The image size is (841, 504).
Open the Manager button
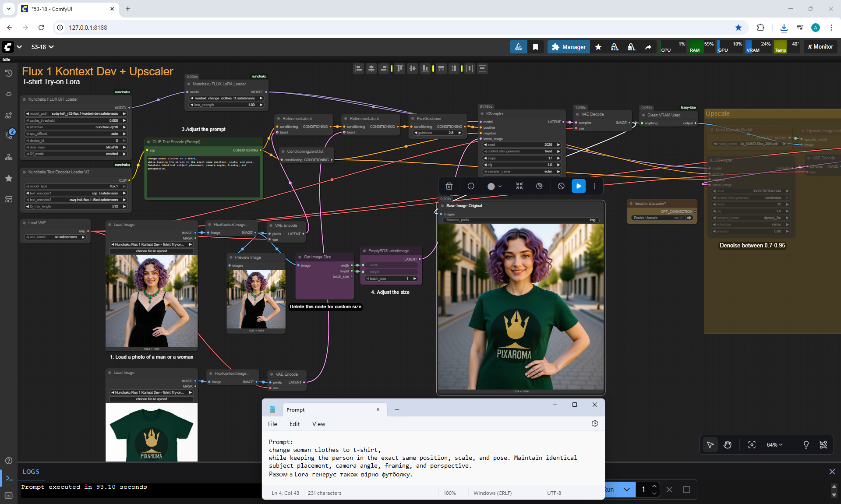pyautogui.click(x=569, y=47)
